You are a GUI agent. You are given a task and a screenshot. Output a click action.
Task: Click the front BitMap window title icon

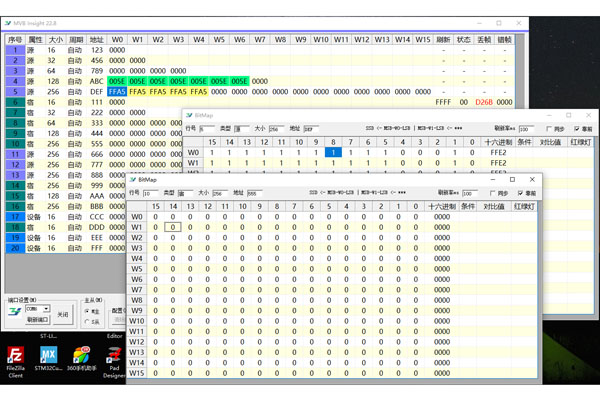(x=133, y=180)
